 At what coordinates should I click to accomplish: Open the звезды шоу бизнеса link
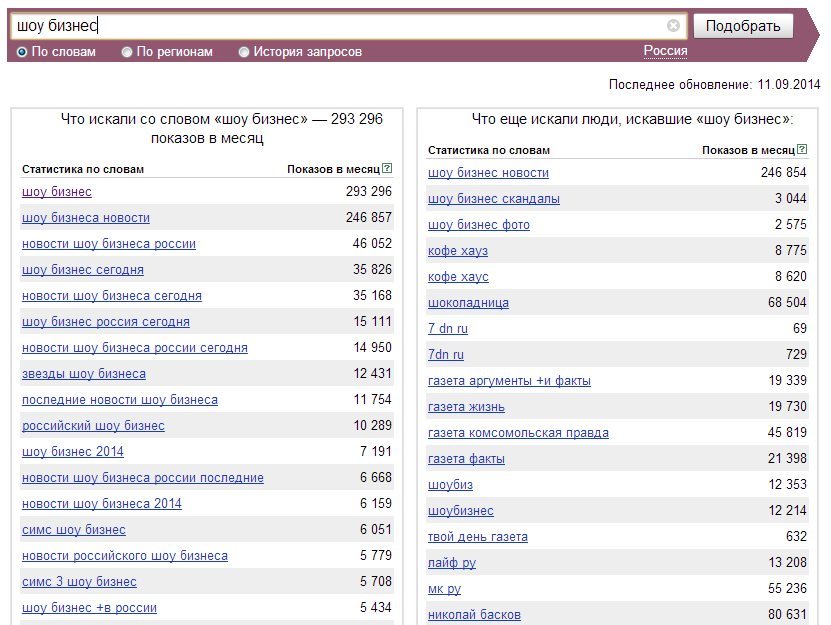pos(84,373)
